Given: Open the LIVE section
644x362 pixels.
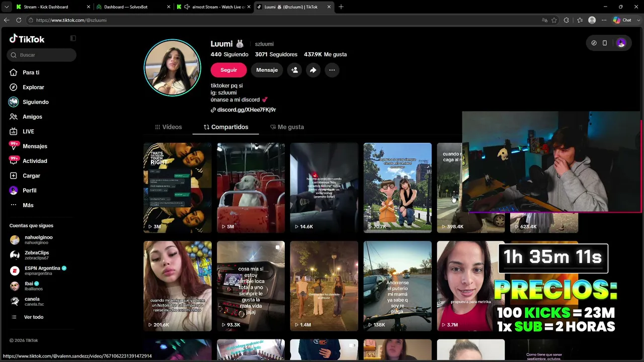Looking at the screenshot, I should [x=28, y=131].
